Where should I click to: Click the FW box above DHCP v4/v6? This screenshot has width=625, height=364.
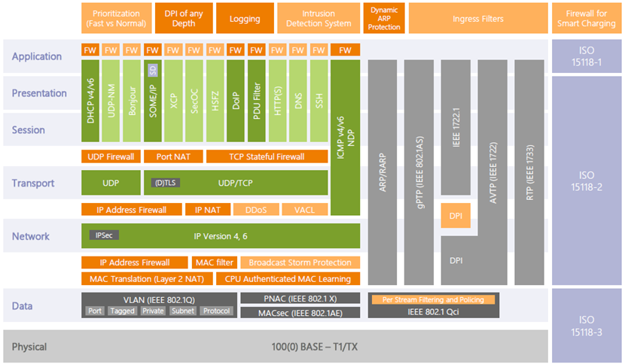pos(90,50)
